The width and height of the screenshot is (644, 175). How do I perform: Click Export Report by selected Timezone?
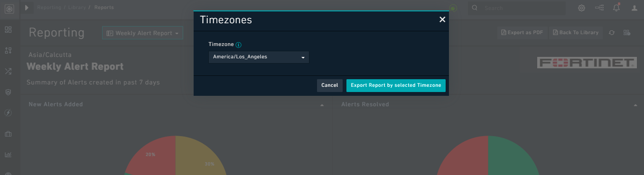(396, 85)
